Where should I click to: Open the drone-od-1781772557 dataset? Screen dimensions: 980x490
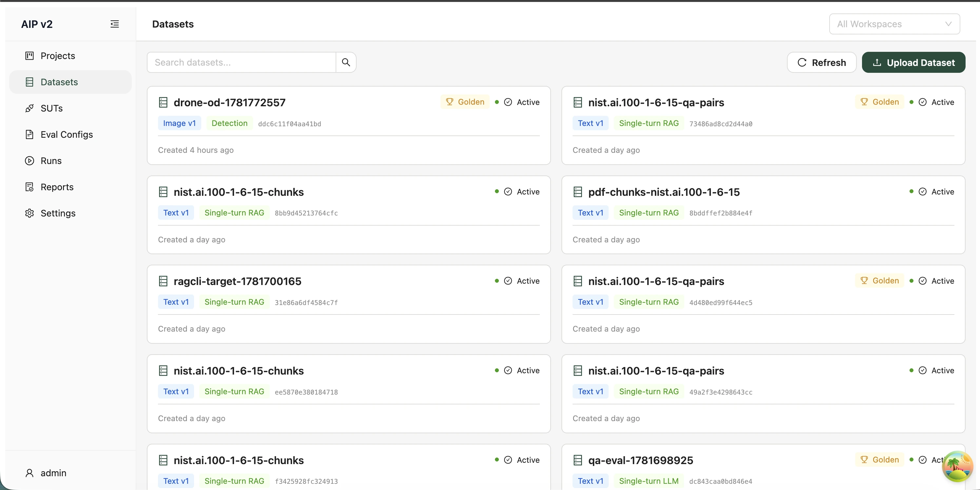pyautogui.click(x=229, y=102)
